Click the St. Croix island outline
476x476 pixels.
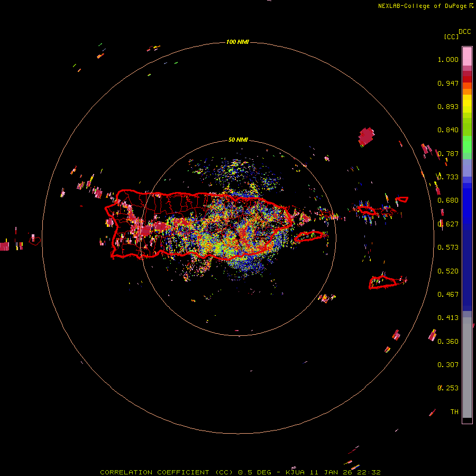coord(383,282)
